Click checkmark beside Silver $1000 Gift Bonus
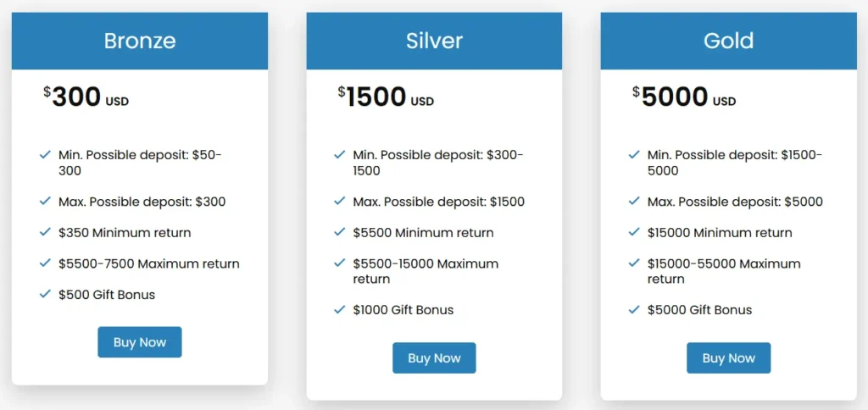This screenshot has width=868, height=410. pyautogui.click(x=340, y=309)
